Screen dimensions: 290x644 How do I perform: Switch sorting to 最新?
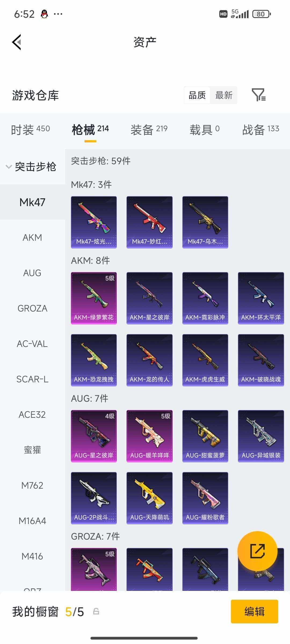click(224, 95)
